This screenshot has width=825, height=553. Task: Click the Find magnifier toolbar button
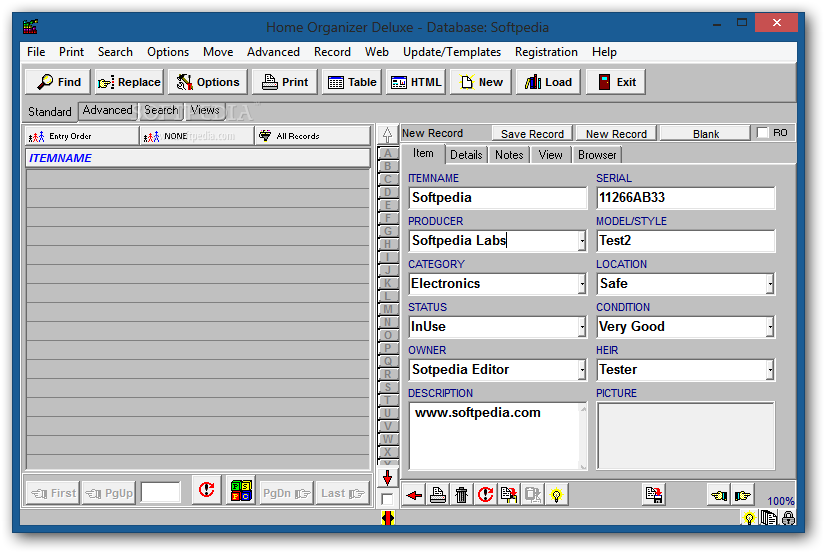click(x=58, y=82)
